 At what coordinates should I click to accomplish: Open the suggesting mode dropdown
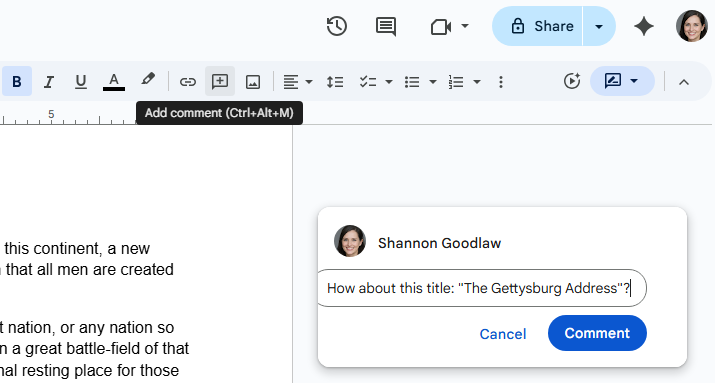pos(622,81)
